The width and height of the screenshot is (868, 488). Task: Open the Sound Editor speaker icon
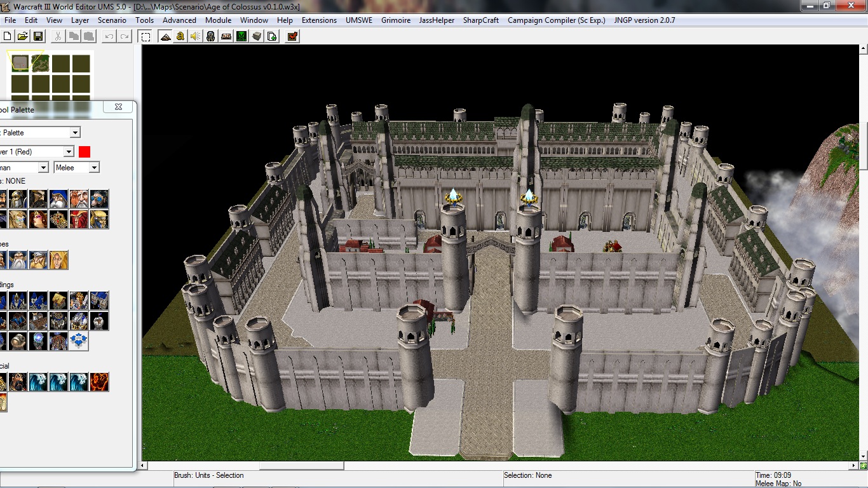coord(196,36)
